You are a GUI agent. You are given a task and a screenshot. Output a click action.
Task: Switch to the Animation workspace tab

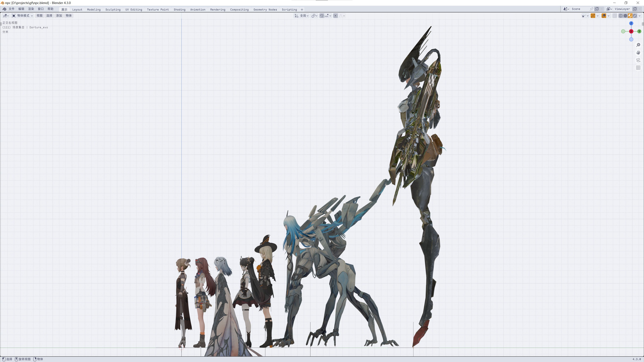198,10
